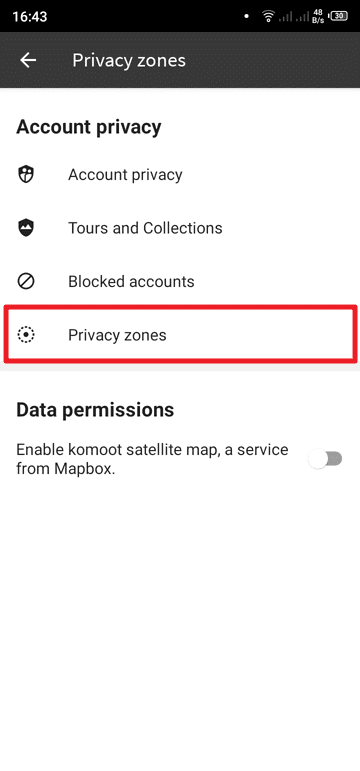This screenshot has height=771, width=360.
Task: Select the highlighted Privacy zones entry
Action: tap(180, 335)
